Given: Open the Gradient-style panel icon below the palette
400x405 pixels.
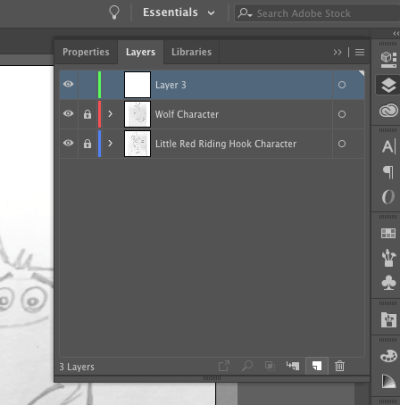Looking at the screenshot, I should pos(388,381).
